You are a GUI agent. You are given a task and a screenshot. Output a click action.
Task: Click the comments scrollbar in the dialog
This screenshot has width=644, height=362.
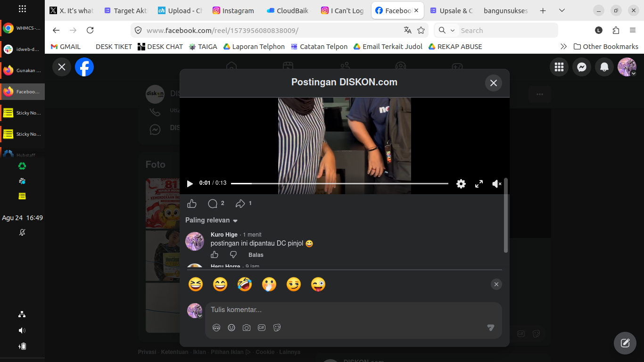point(506,215)
